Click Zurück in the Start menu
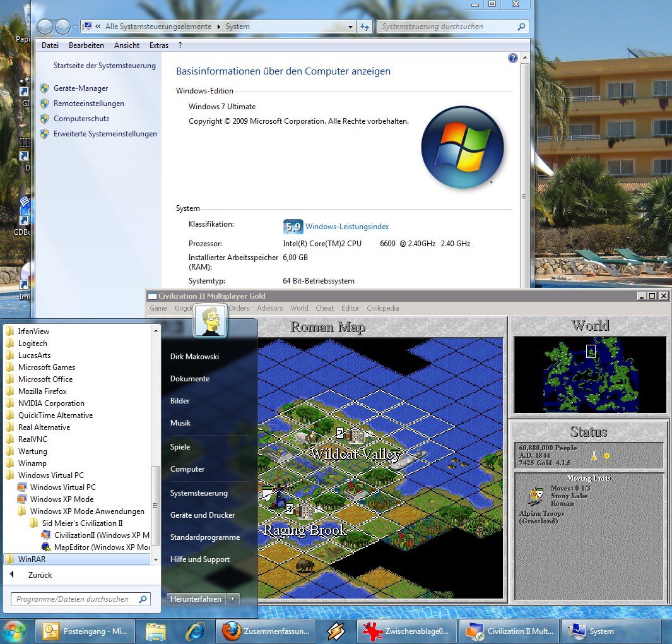Viewport: 672px width, 644px height. tap(40, 575)
